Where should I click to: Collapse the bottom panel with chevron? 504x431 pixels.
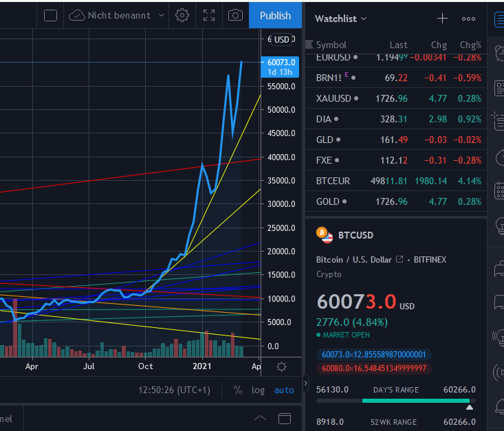click(x=260, y=418)
